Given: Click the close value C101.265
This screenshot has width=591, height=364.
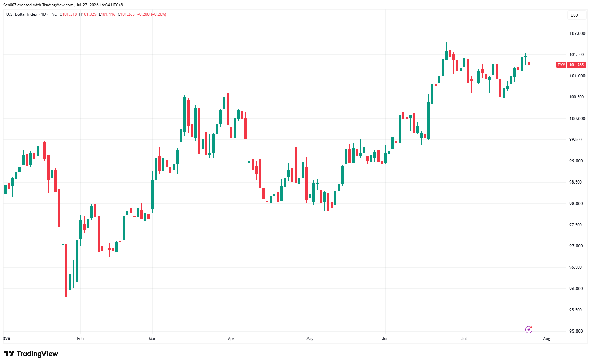Looking at the screenshot, I should 126,14.
